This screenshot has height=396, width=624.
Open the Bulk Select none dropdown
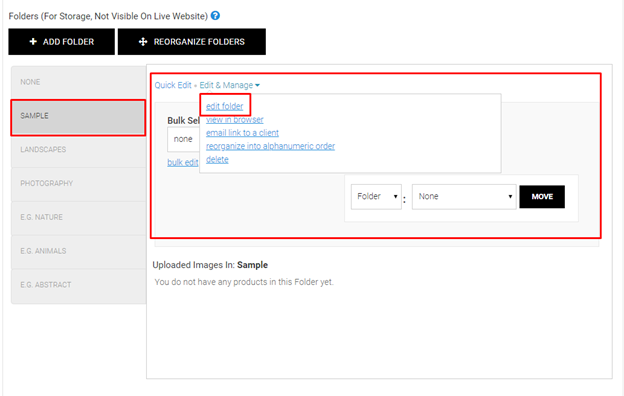click(183, 139)
